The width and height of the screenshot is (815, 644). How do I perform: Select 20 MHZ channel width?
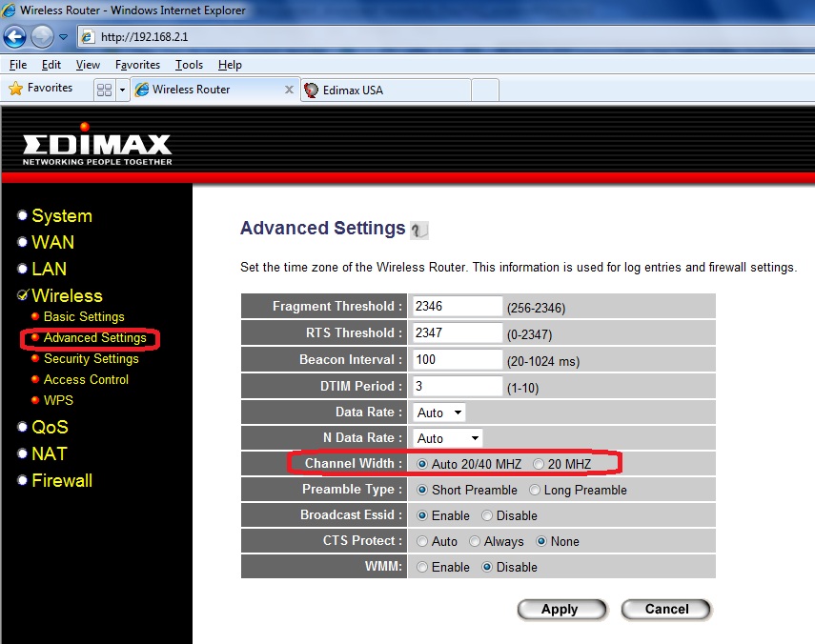click(539, 464)
